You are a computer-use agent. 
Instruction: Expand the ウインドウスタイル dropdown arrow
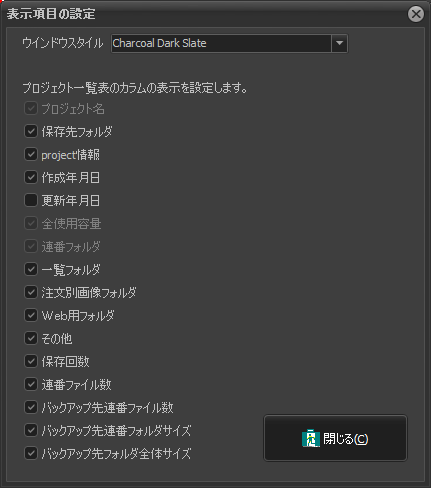pos(339,43)
